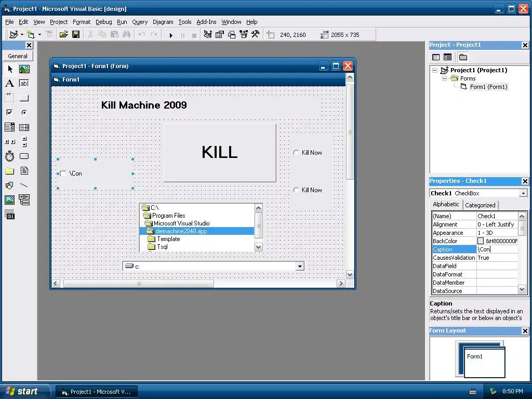Select the CheckBox control tool

click(x=10, y=112)
